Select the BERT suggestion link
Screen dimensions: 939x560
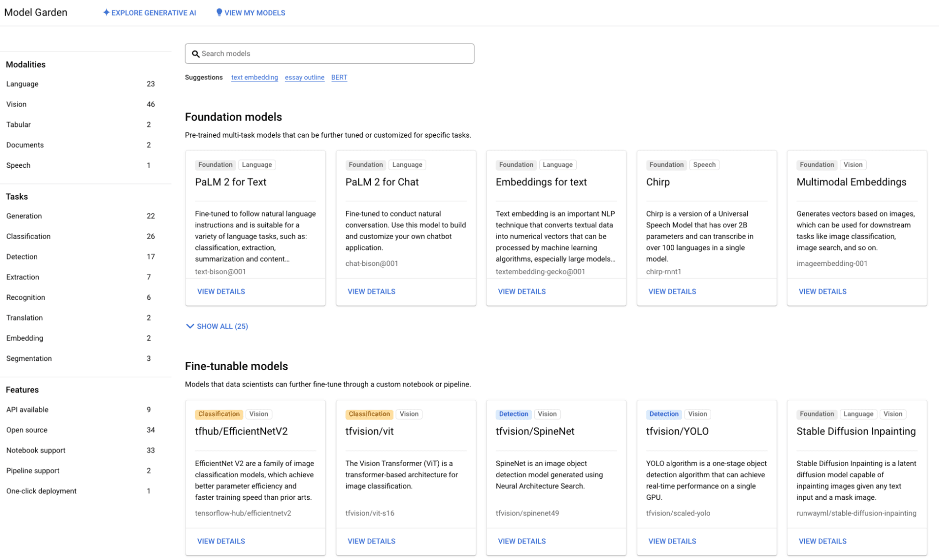[x=339, y=77]
